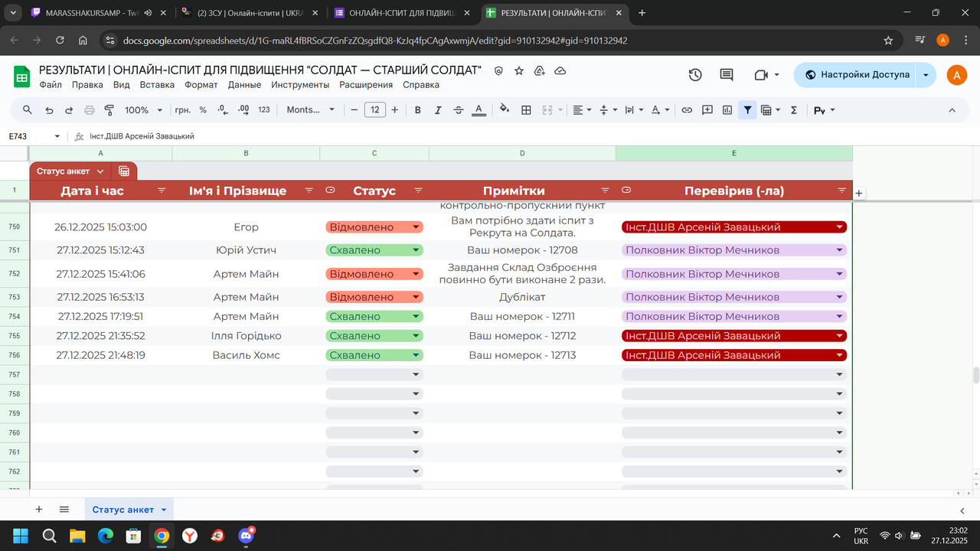Open the Вставка menu
The width and height of the screenshot is (980, 551).
pos(157,85)
